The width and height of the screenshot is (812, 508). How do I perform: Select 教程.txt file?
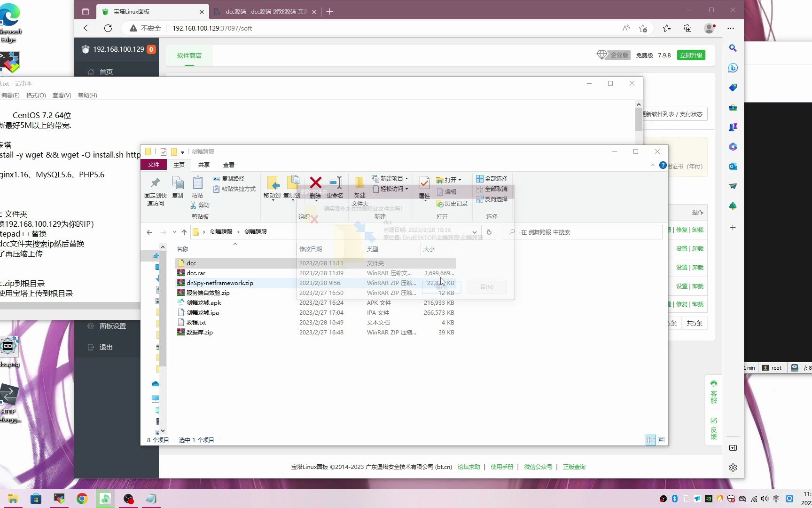pos(315,322)
